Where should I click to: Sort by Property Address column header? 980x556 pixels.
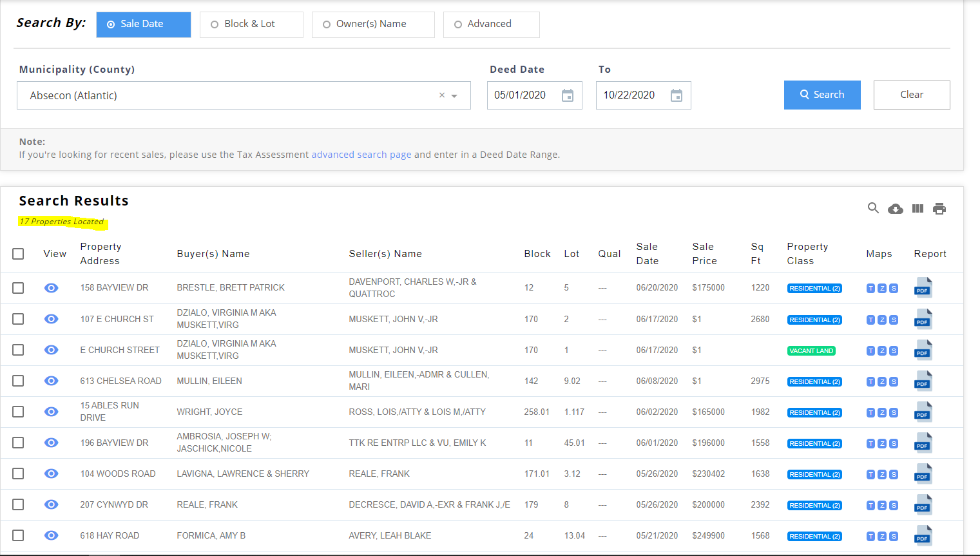(101, 254)
